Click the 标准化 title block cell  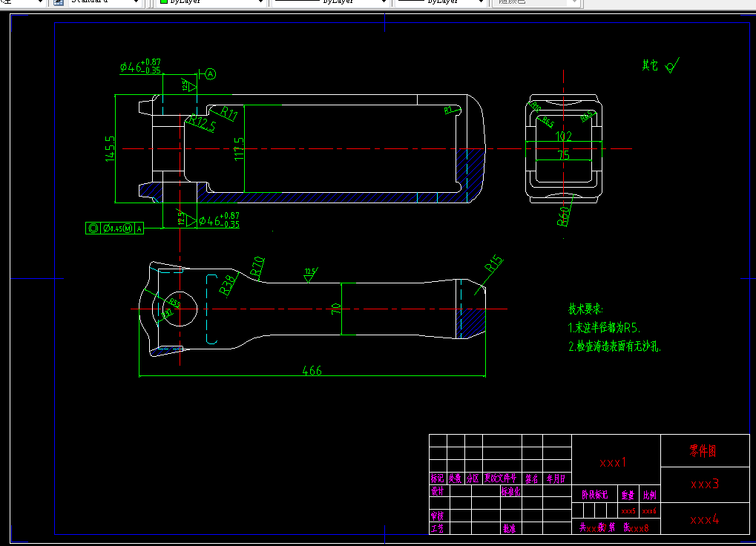tap(510, 491)
